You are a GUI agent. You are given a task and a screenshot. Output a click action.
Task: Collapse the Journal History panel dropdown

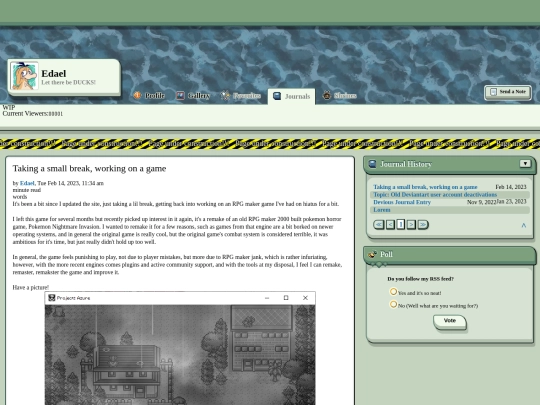click(525, 163)
